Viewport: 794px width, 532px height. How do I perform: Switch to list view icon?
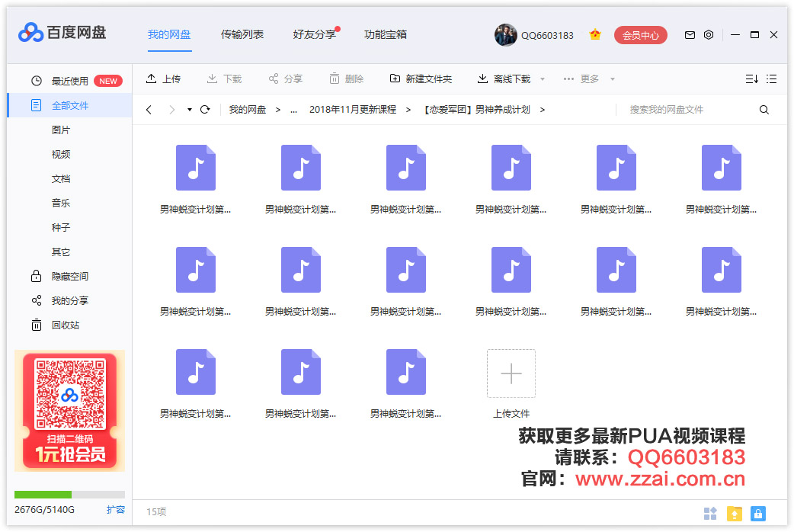pyautogui.click(x=771, y=79)
